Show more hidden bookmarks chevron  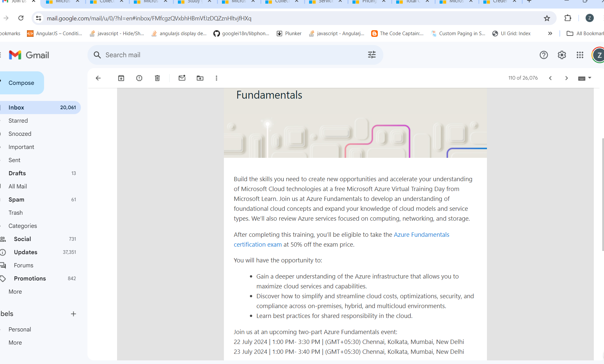pyautogui.click(x=550, y=33)
